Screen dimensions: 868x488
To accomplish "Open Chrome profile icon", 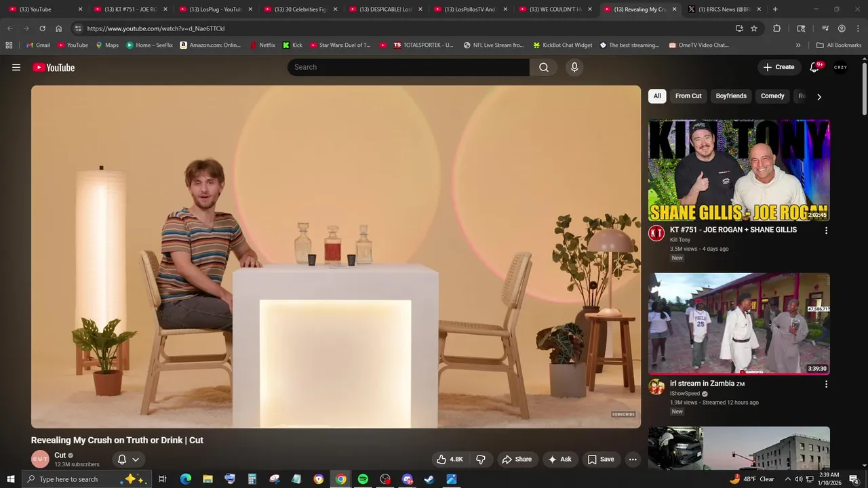I will click(x=842, y=28).
